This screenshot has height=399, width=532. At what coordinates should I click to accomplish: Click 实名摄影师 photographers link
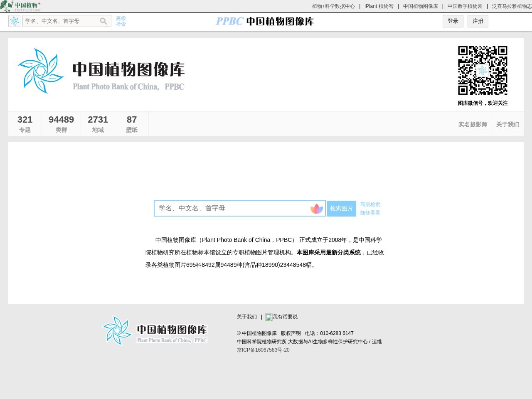[473, 124]
